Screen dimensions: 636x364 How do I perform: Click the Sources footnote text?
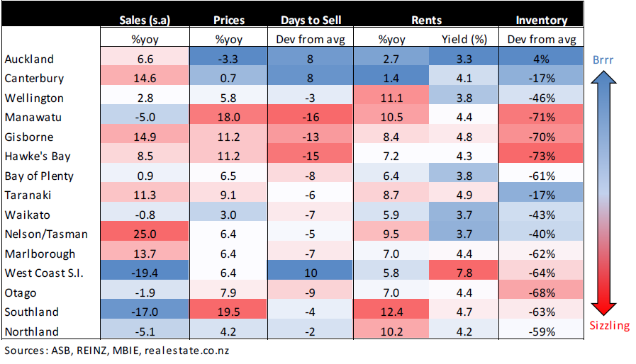(x=117, y=351)
